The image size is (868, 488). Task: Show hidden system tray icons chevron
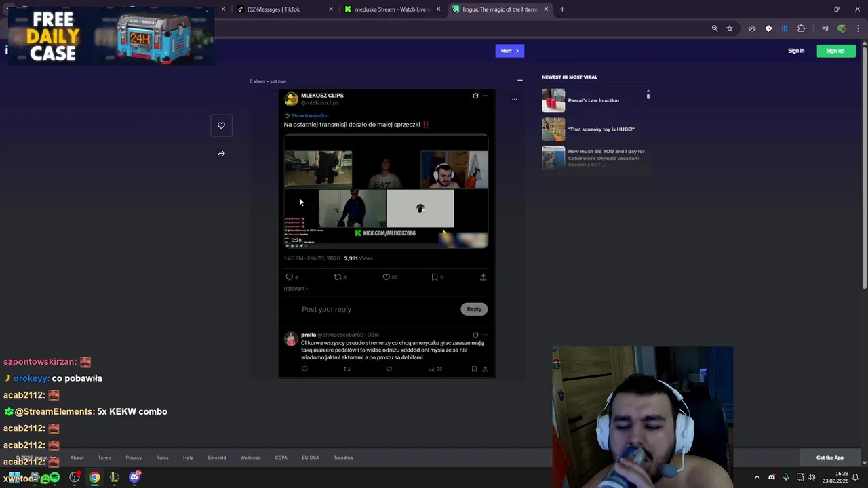[x=757, y=477]
